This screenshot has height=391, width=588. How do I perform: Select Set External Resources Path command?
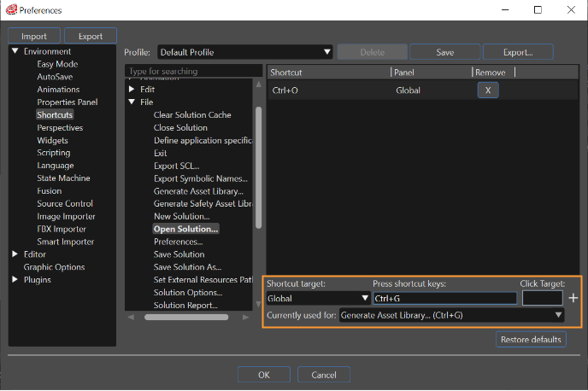click(x=203, y=280)
